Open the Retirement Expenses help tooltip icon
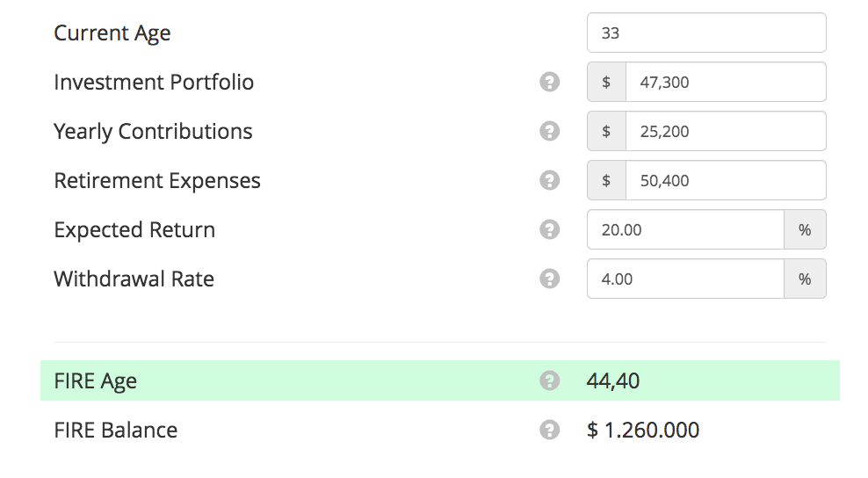The image size is (868, 478). tap(549, 181)
